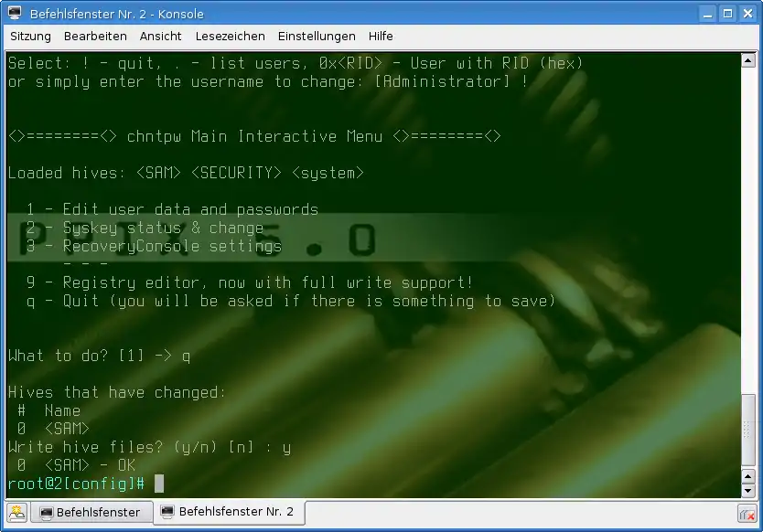Open the Lesezeichen menu

pyautogui.click(x=231, y=37)
